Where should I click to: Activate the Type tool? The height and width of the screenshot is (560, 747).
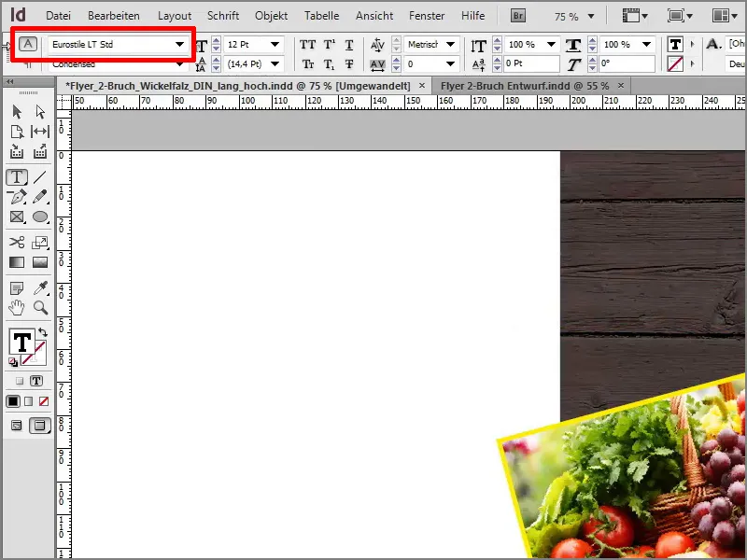(17, 176)
